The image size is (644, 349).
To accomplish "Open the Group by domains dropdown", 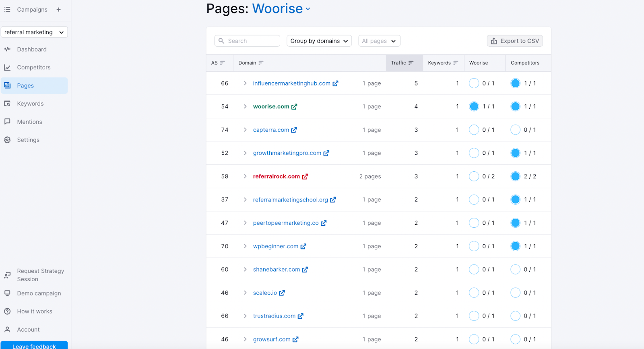I will (319, 41).
